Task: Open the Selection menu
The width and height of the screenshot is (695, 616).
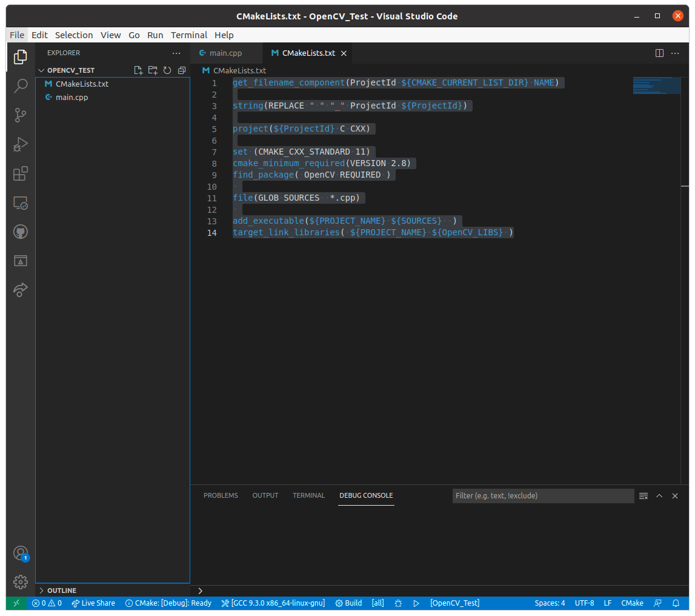Action: pyautogui.click(x=74, y=35)
